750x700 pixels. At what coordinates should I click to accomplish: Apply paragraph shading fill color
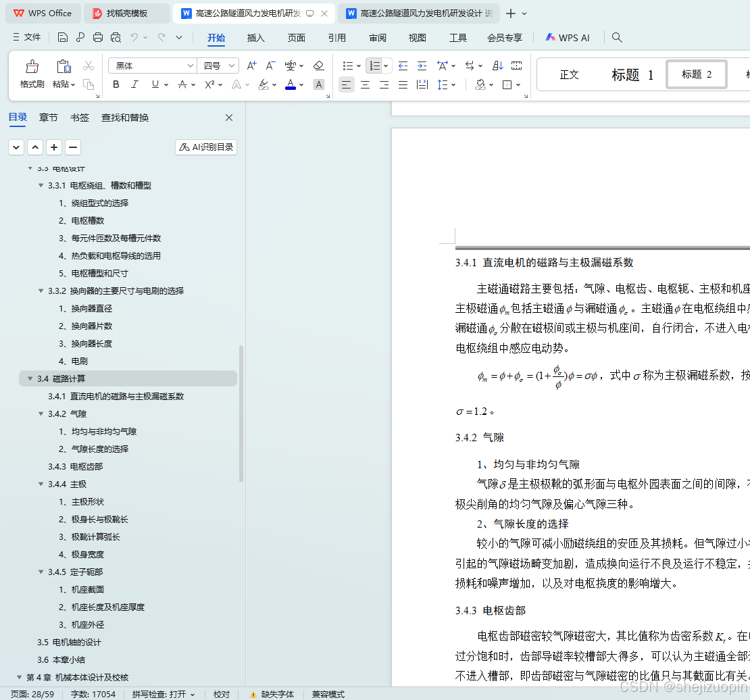(x=480, y=84)
